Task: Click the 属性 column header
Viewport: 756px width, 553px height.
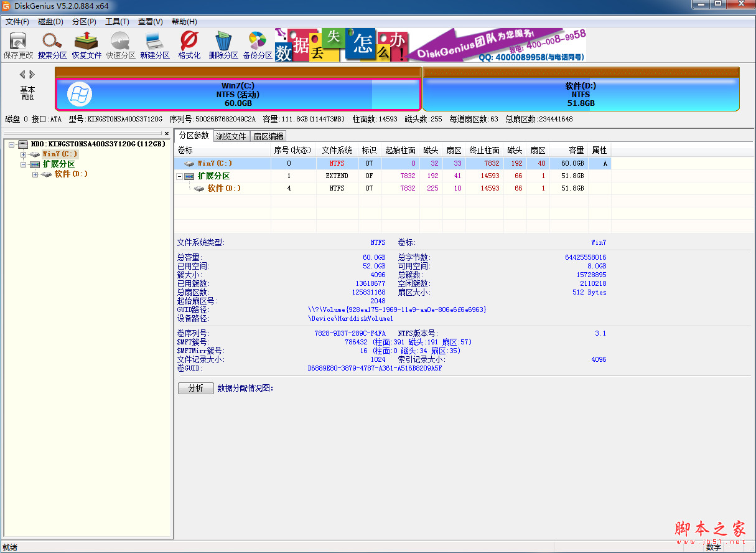Action: tap(599, 150)
